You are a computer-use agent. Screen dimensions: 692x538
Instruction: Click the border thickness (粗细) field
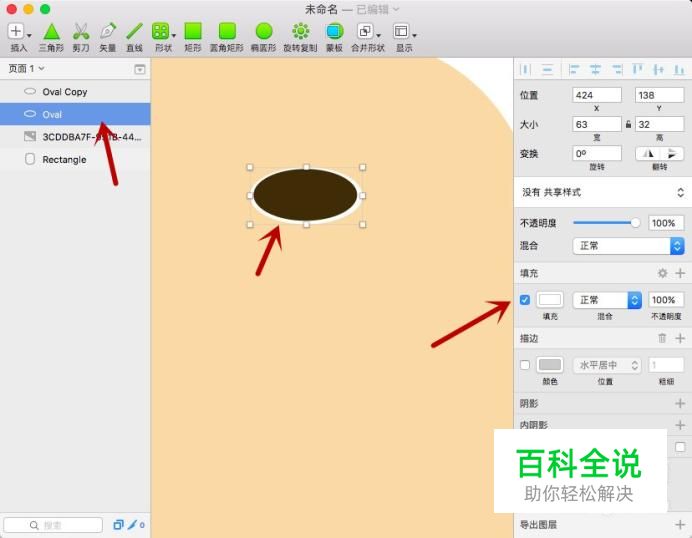click(x=666, y=365)
